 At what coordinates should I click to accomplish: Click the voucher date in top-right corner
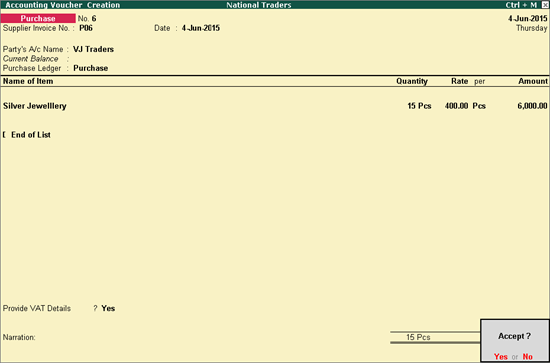528,19
